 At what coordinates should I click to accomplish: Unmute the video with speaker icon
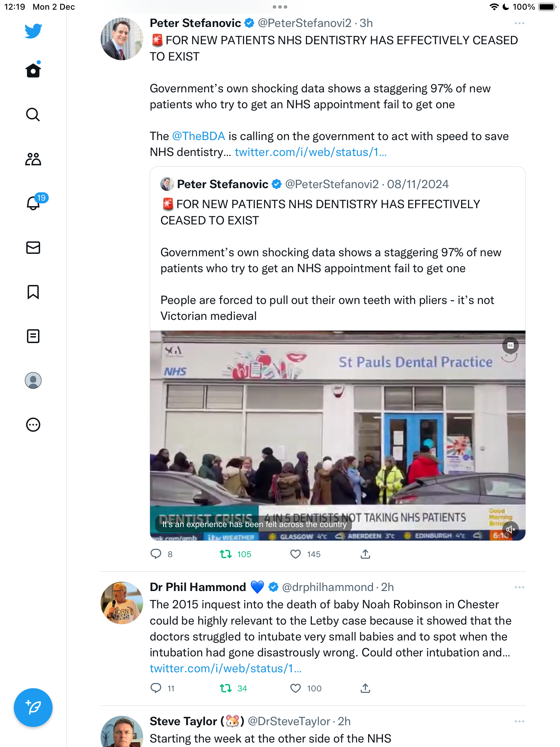coord(511,529)
